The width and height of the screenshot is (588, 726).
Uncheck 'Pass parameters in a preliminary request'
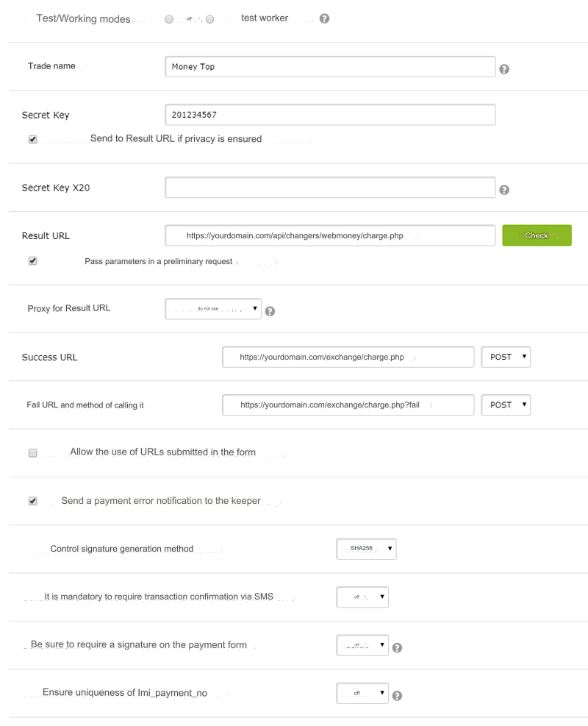32,261
